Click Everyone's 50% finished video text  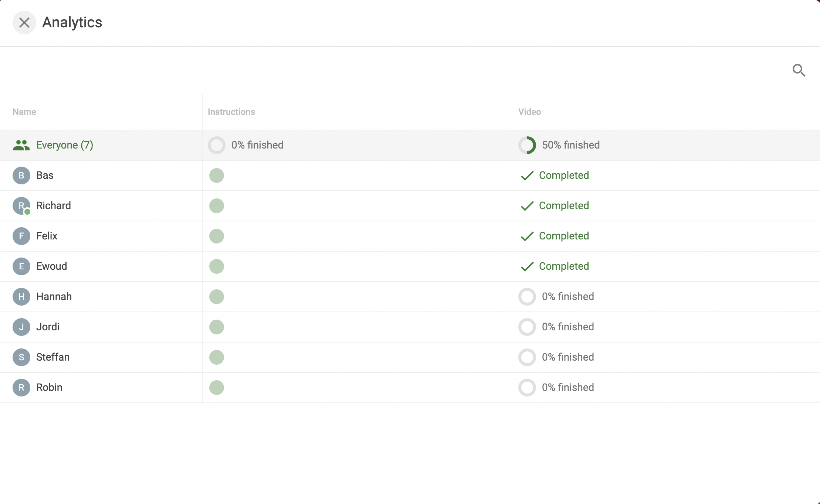[x=571, y=145]
